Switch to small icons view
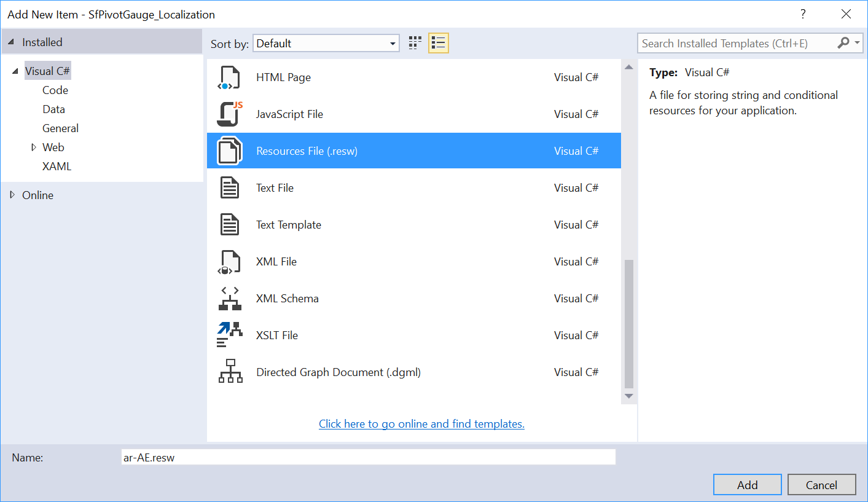Viewport: 868px width, 502px height. tap(415, 43)
